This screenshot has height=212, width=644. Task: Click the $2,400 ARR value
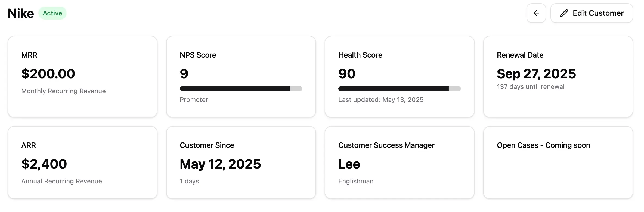[x=44, y=164]
